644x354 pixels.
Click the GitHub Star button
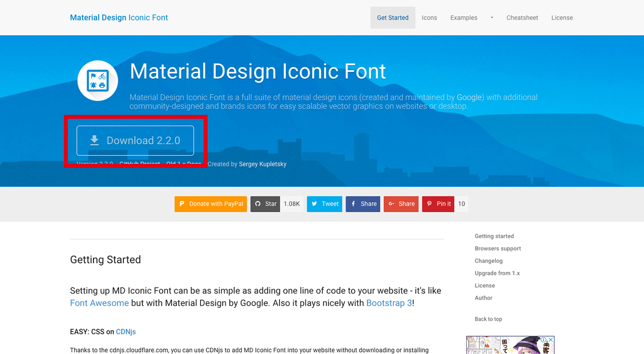[x=265, y=204]
